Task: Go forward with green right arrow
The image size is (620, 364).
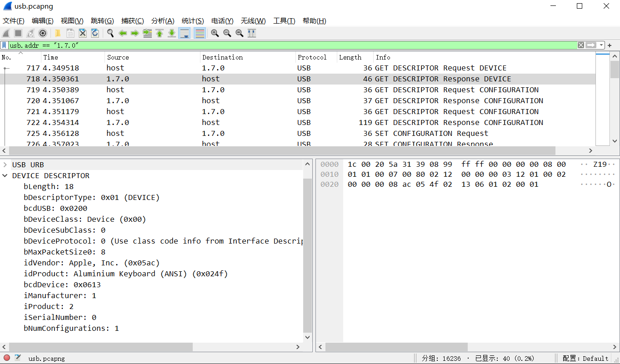Action: click(135, 33)
